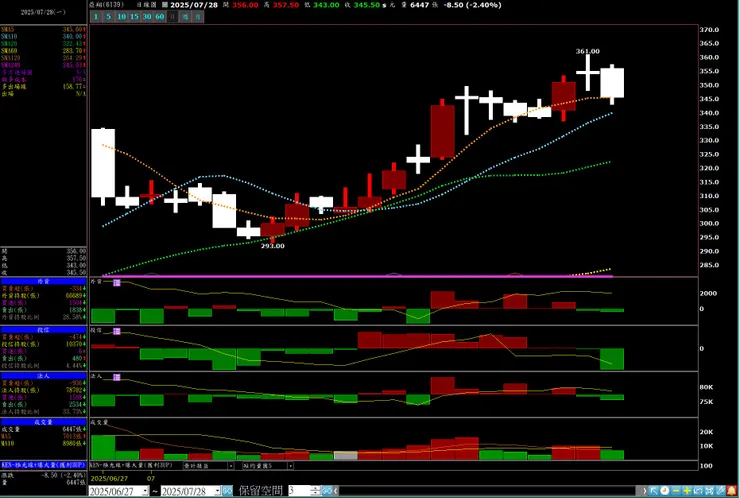Click the SMA20 indicator row
Screen dimensions: 740x498
(43, 43)
